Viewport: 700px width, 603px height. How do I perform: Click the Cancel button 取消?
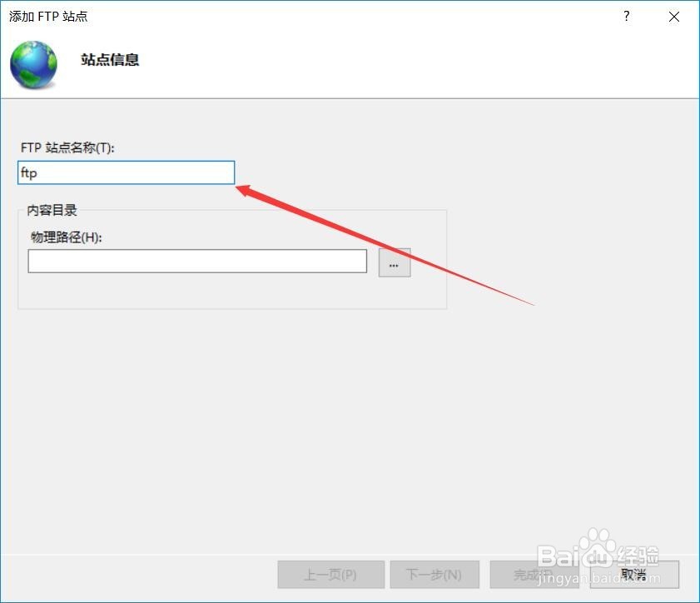[x=634, y=575]
